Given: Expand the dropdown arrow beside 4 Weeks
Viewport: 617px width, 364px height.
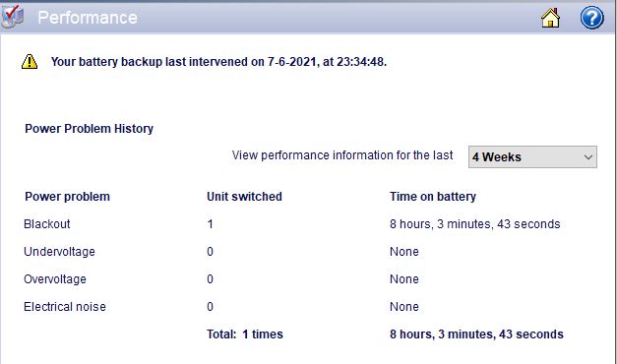Looking at the screenshot, I should pyautogui.click(x=587, y=157).
